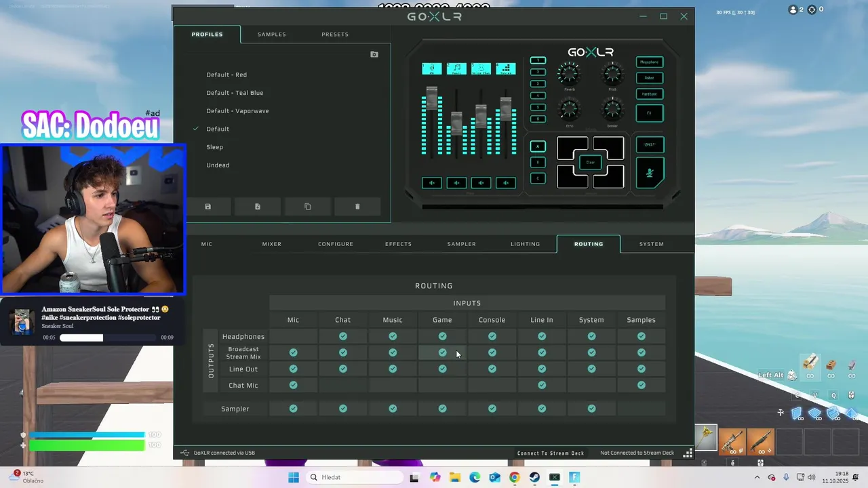Select effects preset 1 button
This screenshot has height=488, width=868.
pyautogui.click(x=538, y=60)
